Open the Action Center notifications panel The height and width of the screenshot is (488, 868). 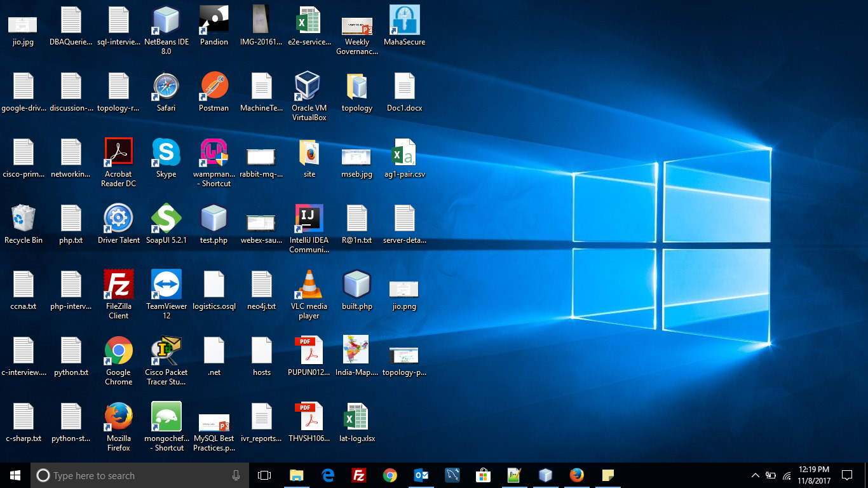846,475
